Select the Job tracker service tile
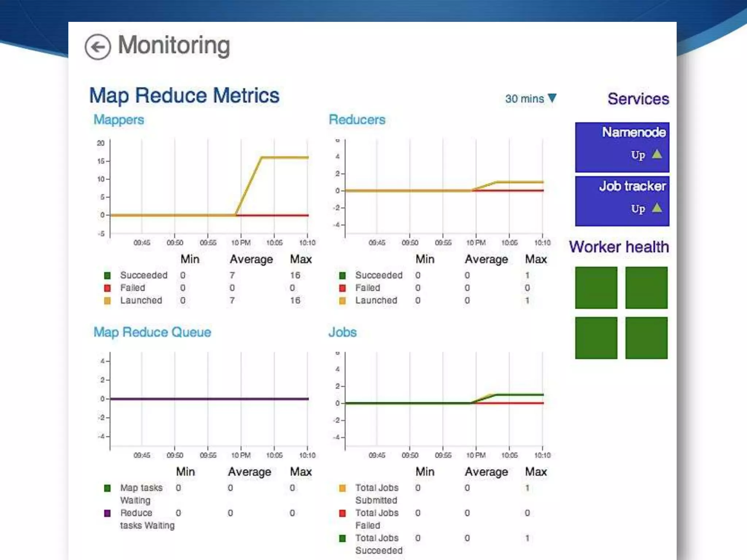Screen dimensions: 747x560 [622, 201]
